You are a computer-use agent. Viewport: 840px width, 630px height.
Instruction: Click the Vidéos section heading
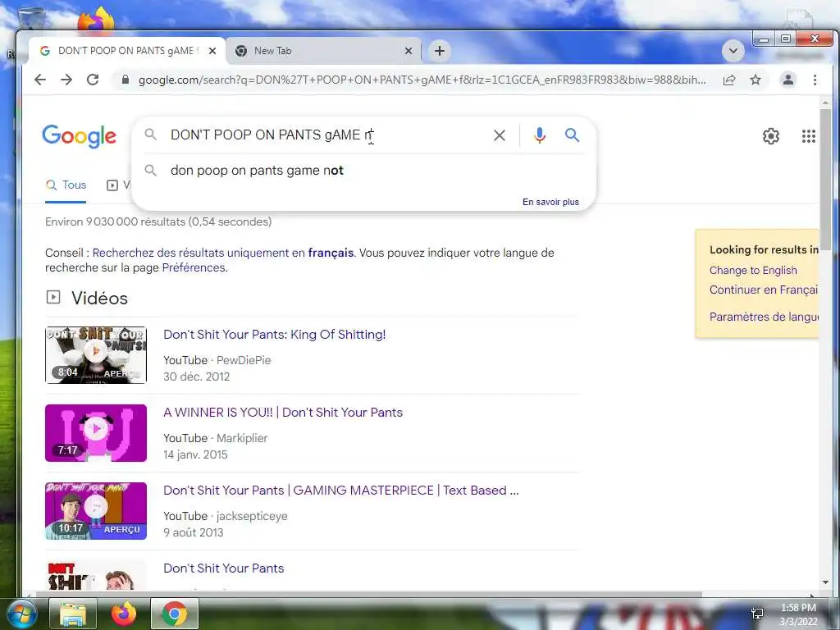(x=99, y=298)
